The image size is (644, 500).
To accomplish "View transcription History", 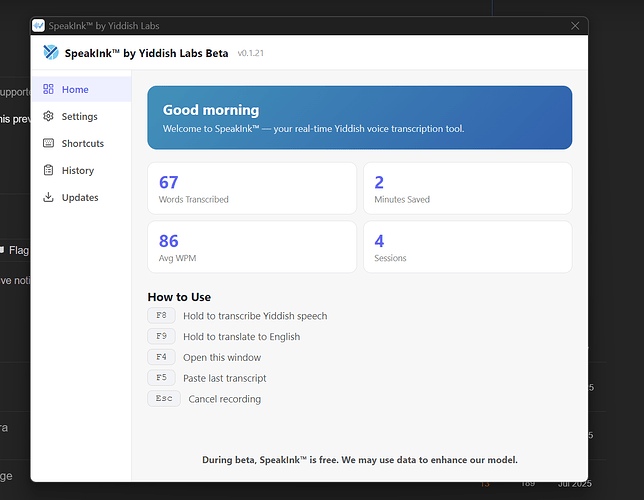I will click(x=81, y=171).
